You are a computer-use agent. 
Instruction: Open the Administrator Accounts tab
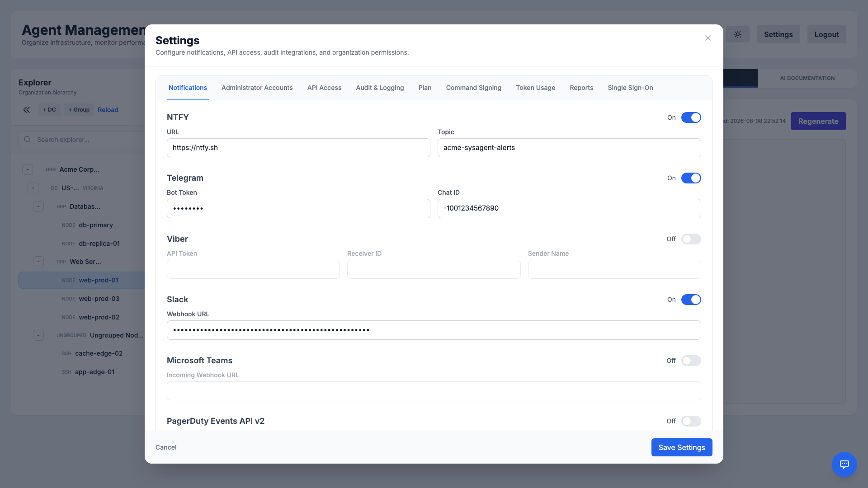(257, 88)
